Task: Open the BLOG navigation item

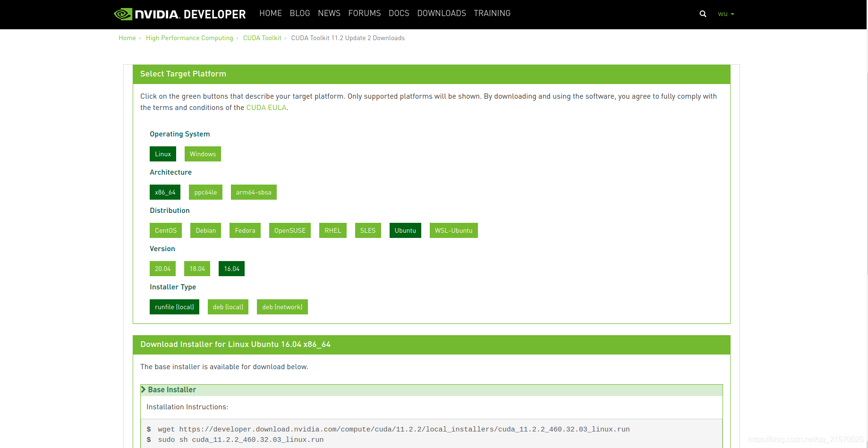Action: click(300, 13)
